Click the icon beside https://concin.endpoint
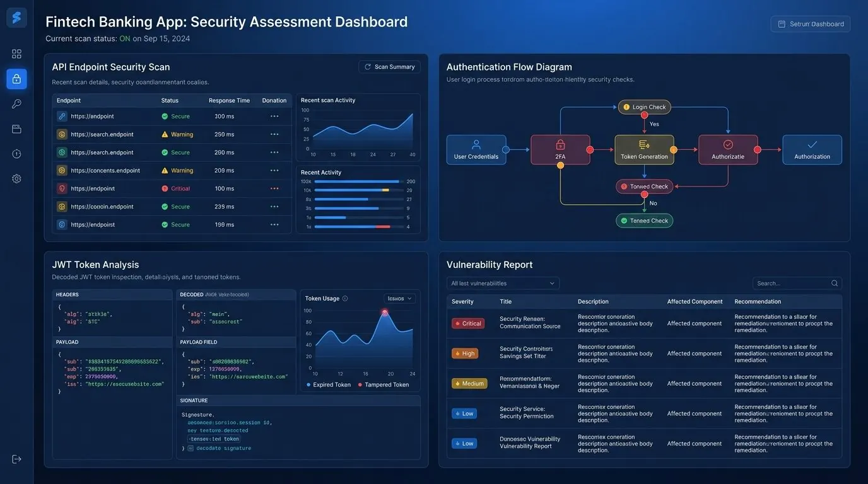This screenshot has height=484, width=868. (62, 206)
